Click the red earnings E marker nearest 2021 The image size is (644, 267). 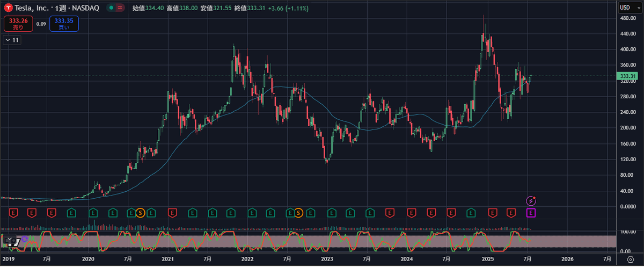pos(173,213)
